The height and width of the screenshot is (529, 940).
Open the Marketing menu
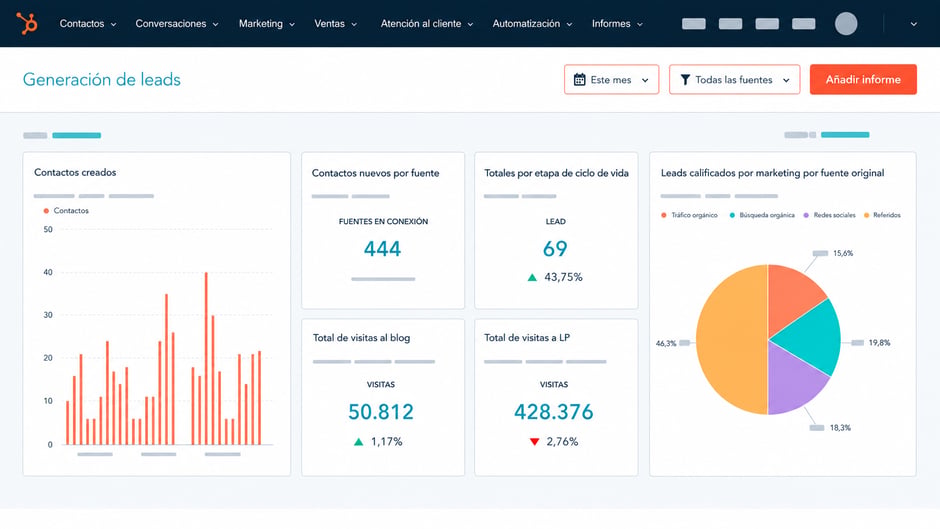pos(267,23)
